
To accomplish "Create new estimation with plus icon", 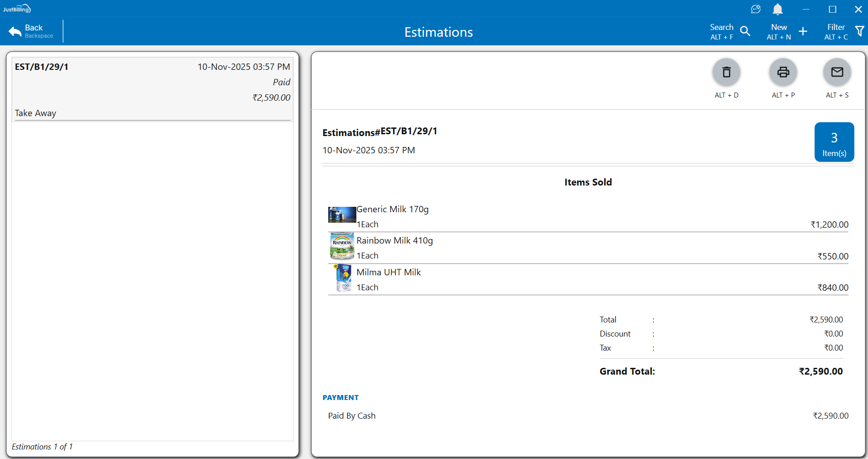I will pyautogui.click(x=803, y=31).
